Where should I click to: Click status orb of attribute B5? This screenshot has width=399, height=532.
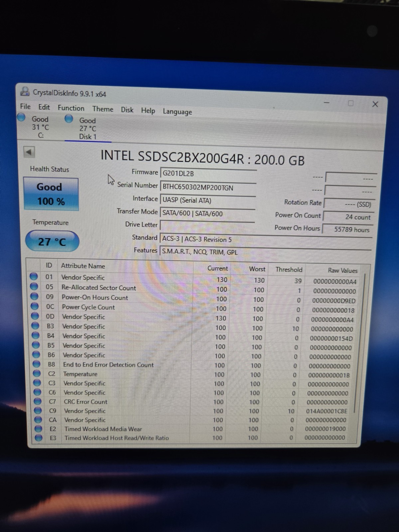36,345
